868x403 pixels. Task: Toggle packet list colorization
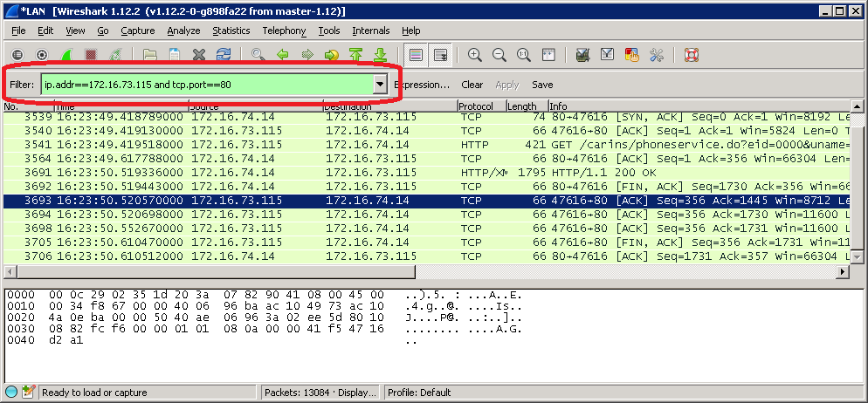tap(415, 55)
